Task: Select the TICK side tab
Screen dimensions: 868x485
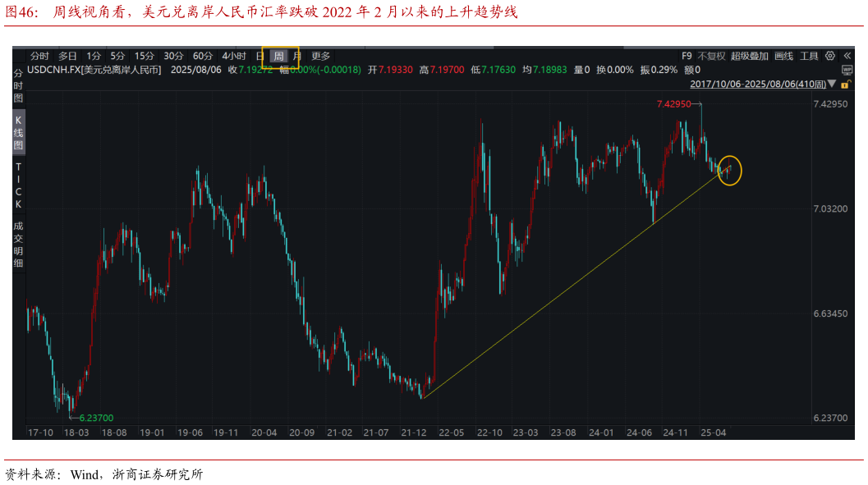Action: click(x=18, y=185)
